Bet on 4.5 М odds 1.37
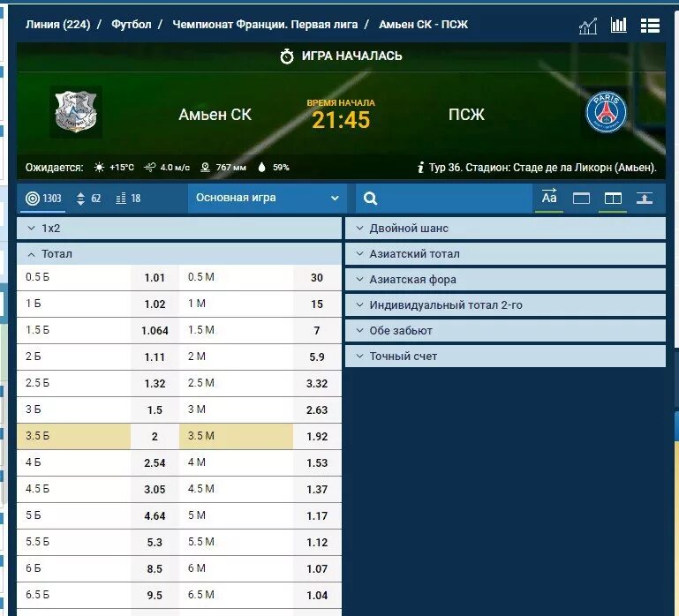 click(x=317, y=489)
